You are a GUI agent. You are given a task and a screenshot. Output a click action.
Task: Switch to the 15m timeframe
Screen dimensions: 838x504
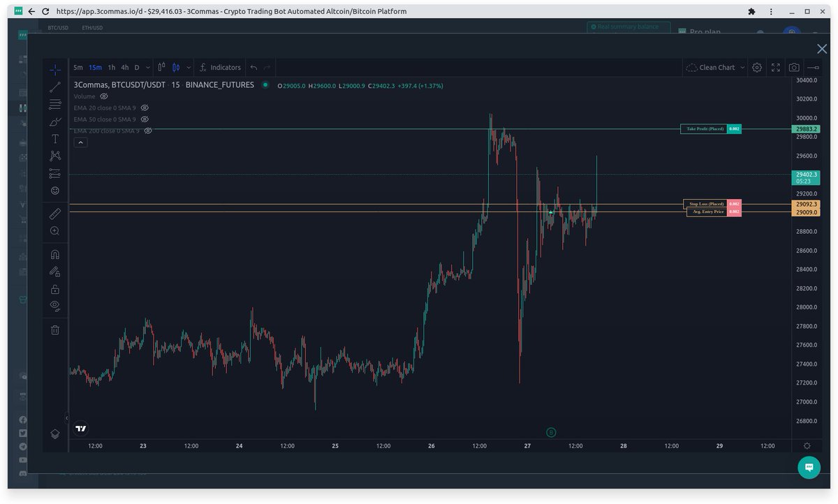(95, 68)
